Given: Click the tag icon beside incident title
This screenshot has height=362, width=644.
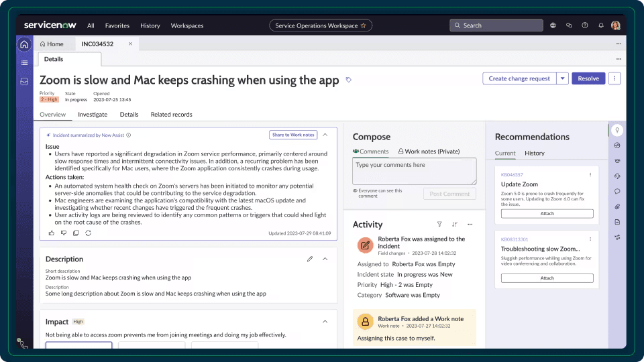Looking at the screenshot, I should [348, 80].
